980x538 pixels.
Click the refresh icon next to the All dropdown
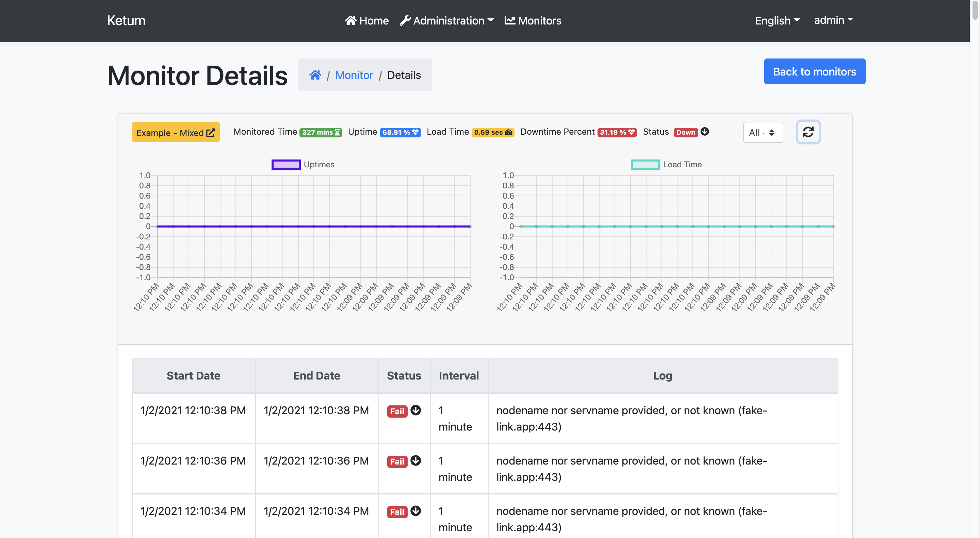(808, 132)
